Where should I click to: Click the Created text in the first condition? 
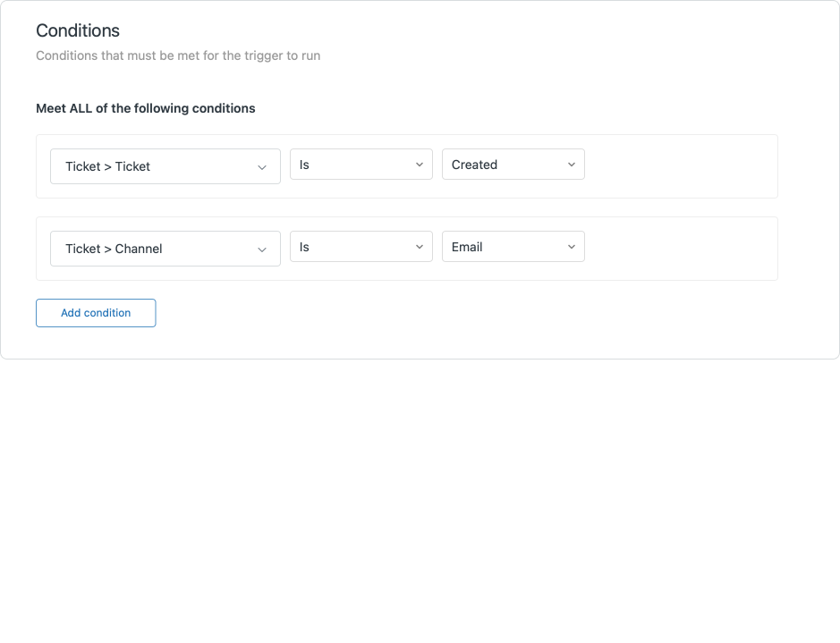pos(474,165)
